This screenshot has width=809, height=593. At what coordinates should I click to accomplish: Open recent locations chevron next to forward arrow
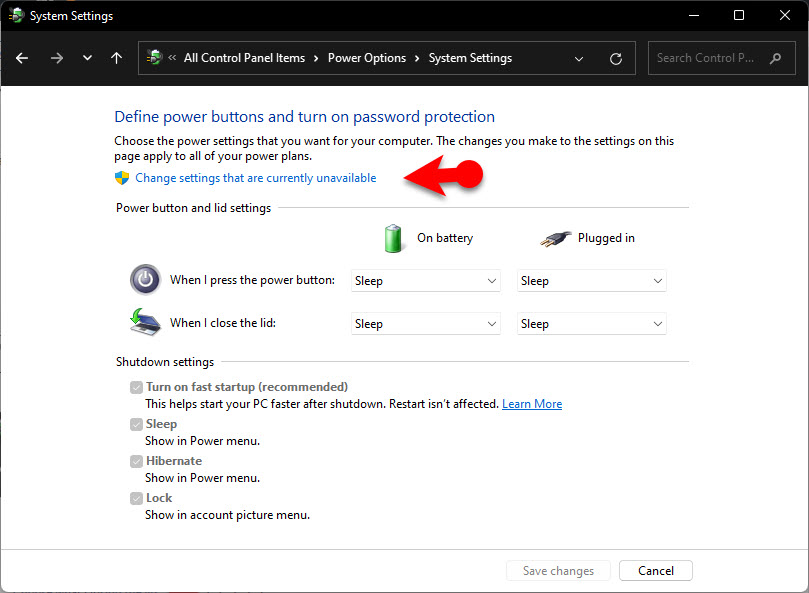pyautogui.click(x=87, y=58)
